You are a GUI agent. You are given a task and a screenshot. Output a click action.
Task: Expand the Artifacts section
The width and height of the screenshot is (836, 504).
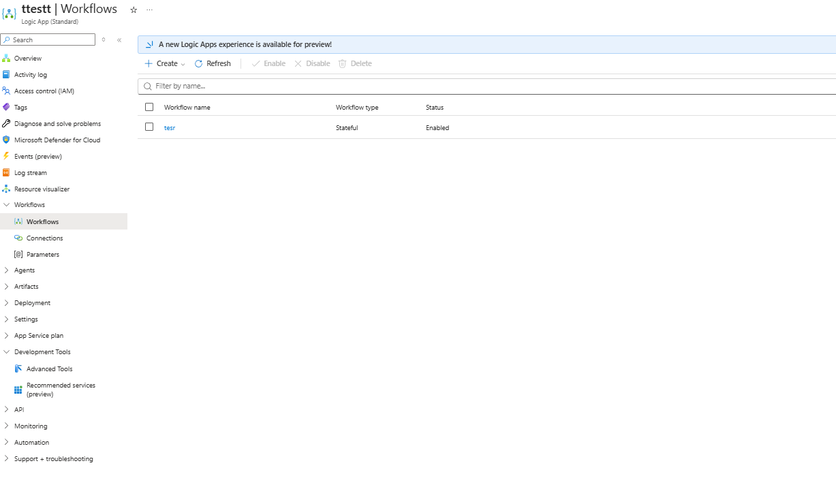[6, 287]
